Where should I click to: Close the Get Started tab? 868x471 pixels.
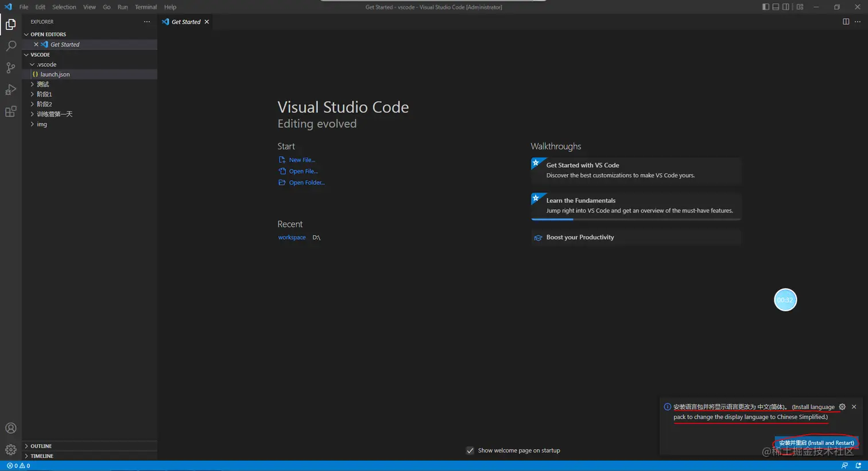[x=207, y=22]
